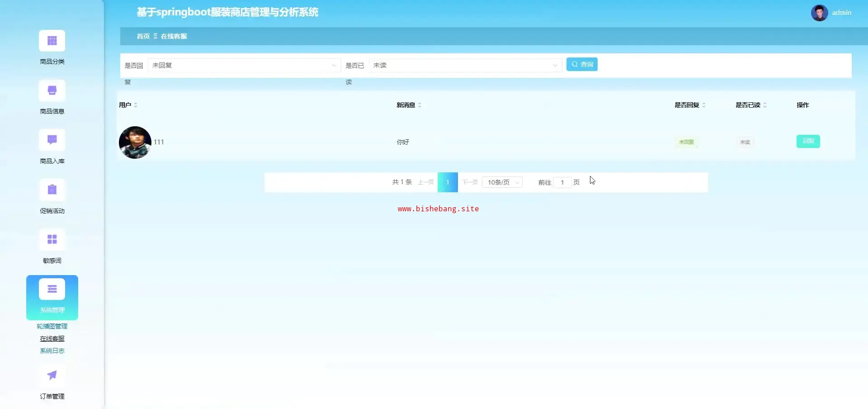Image resolution: width=868 pixels, height=409 pixels.
Task: Sort table by 是否已读 column
Action: coord(765,105)
